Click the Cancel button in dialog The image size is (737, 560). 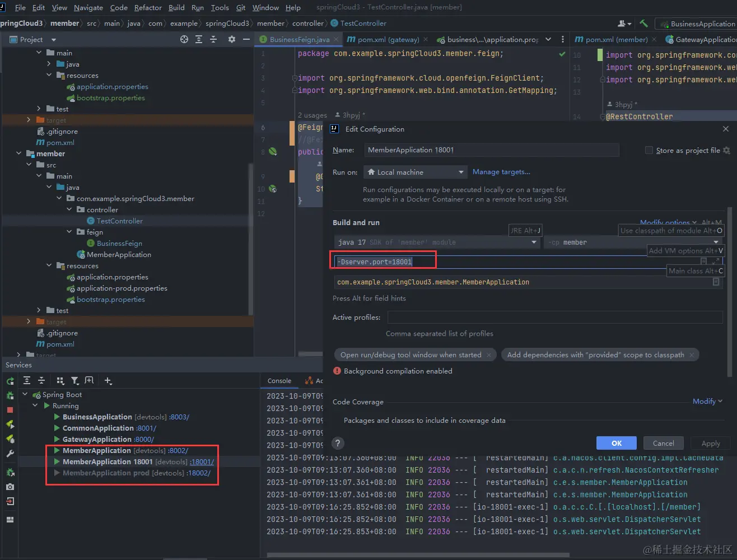[x=664, y=443]
